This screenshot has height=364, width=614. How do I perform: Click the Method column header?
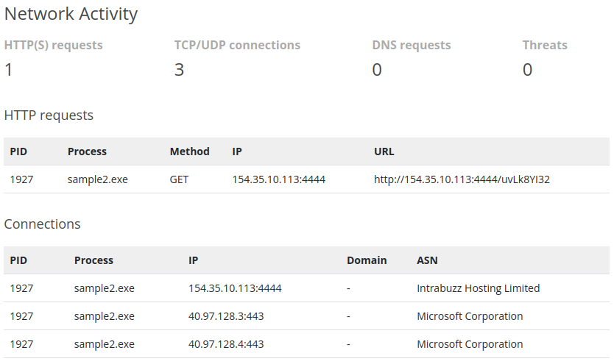[x=189, y=151]
